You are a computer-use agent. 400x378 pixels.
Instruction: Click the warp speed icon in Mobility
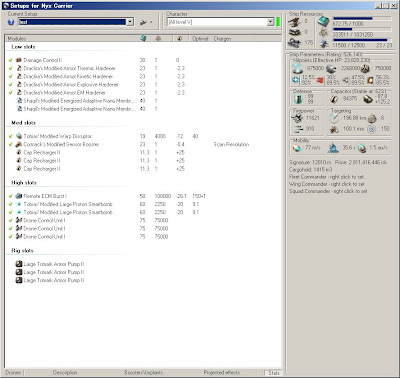pyautogui.click(x=362, y=148)
